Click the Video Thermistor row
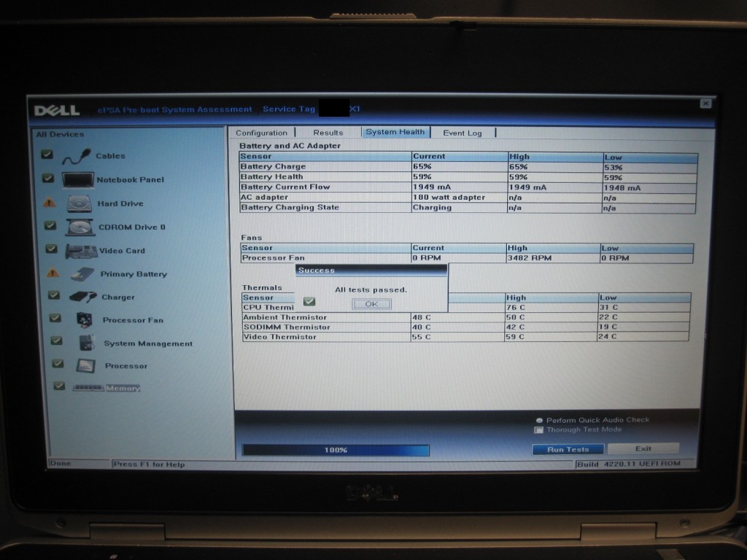 click(x=466, y=337)
